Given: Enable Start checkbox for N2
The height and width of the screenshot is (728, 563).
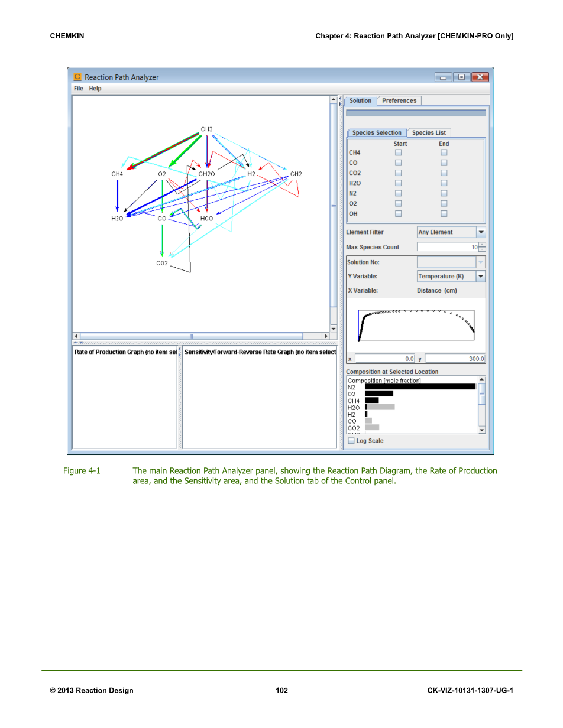Looking at the screenshot, I should click(x=398, y=193).
